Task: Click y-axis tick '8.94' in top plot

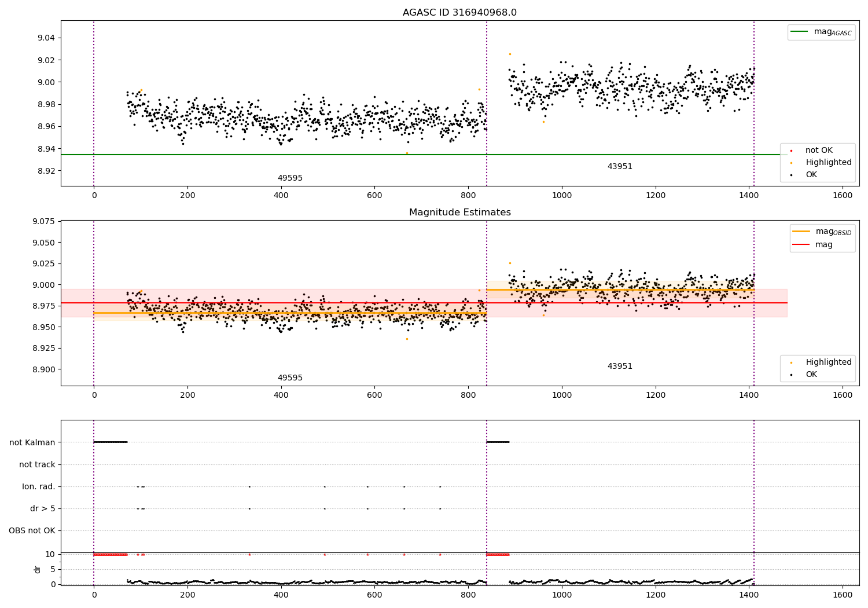Action: coord(46,149)
